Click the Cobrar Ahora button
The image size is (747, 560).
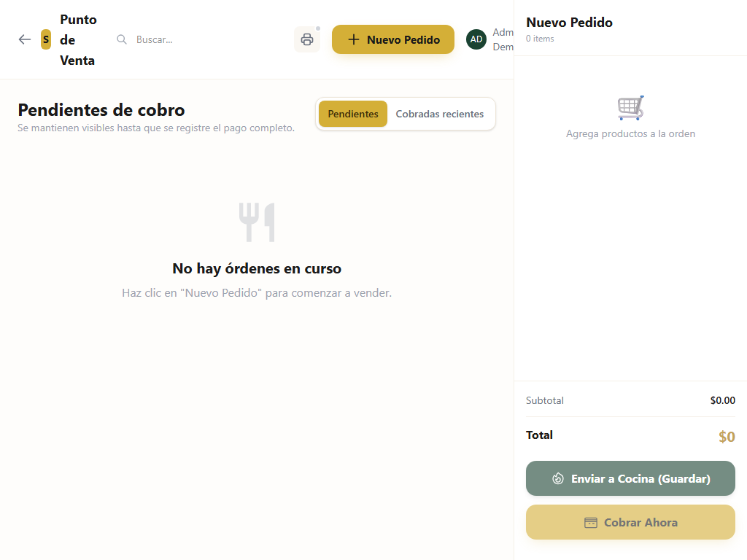point(630,522)
